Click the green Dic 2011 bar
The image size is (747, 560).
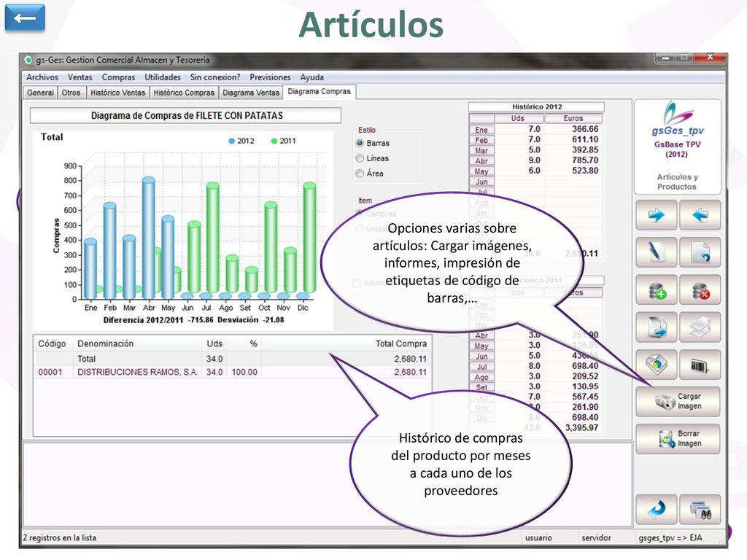(309, 238)
